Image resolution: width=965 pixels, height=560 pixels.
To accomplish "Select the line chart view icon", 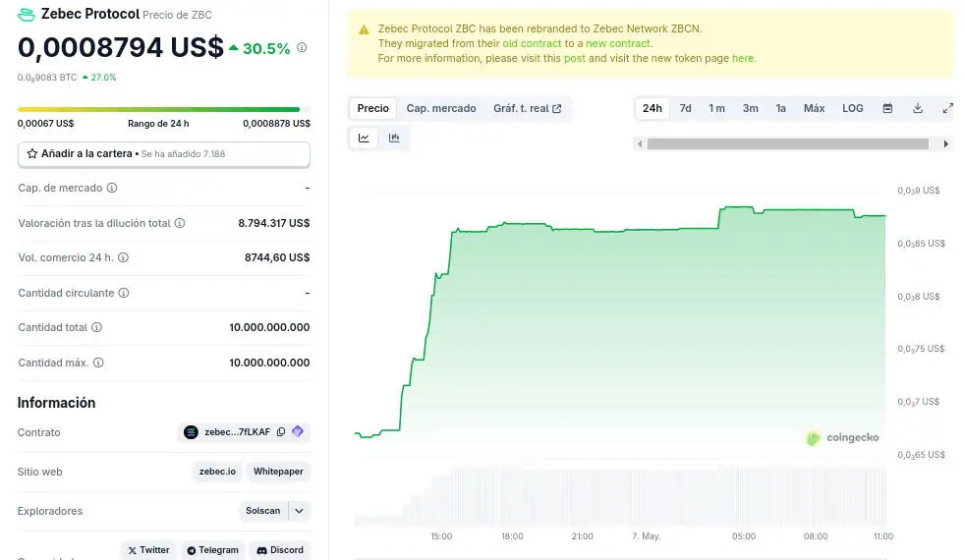I will 364,138.
